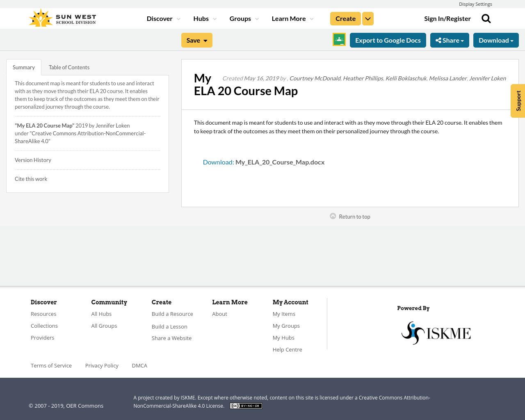Viewport: 525px width, 420px height.
Task: Click the Sun West School Division logo
Action: click(x=62, y=17)
